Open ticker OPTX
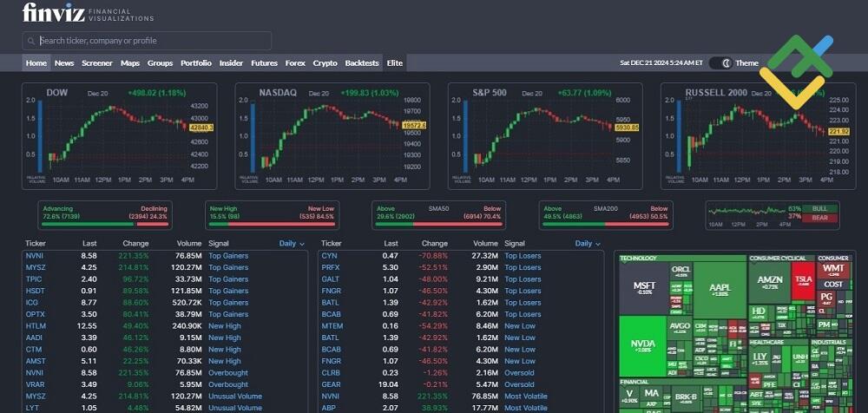868x413 pixels. click(x=35, y=314)
